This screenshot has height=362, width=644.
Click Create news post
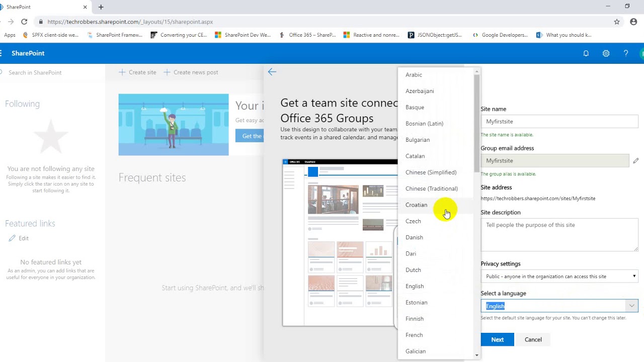(191, 72)
